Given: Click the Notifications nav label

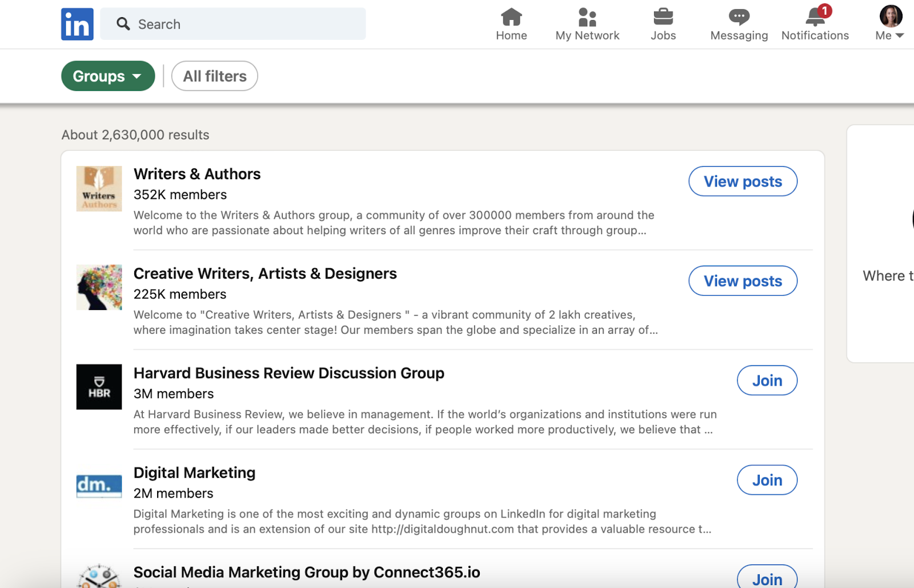Looking at the screenshot, I should coord(815,35).
